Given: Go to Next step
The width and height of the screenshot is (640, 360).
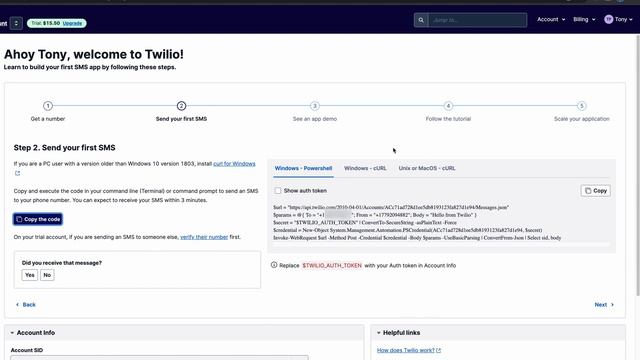Looking at the screenshot, I should coord(604,304).
